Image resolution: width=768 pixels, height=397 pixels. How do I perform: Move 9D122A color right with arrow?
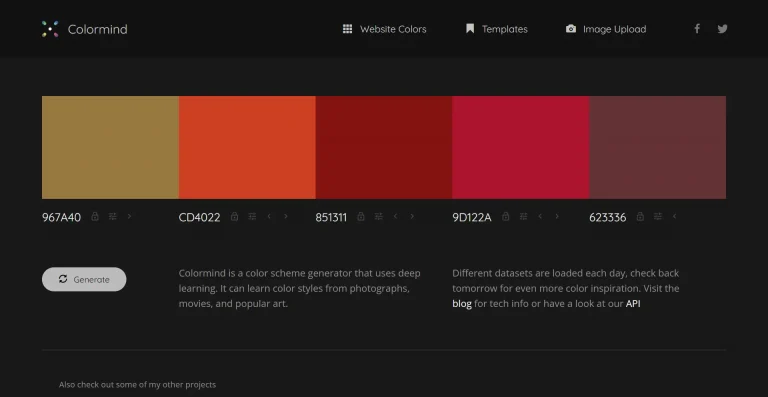pos(557,216)
